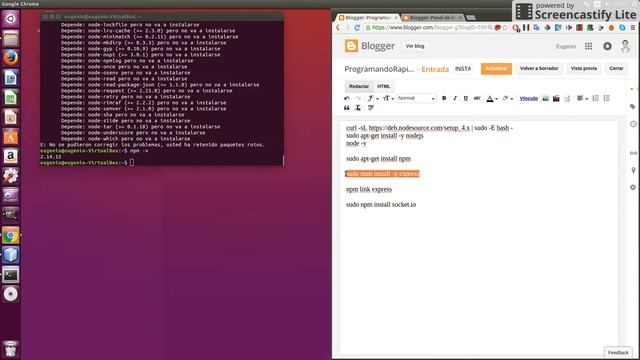Remove formatting with the Tx icon

pyautogui.click(x=358, y=108)
